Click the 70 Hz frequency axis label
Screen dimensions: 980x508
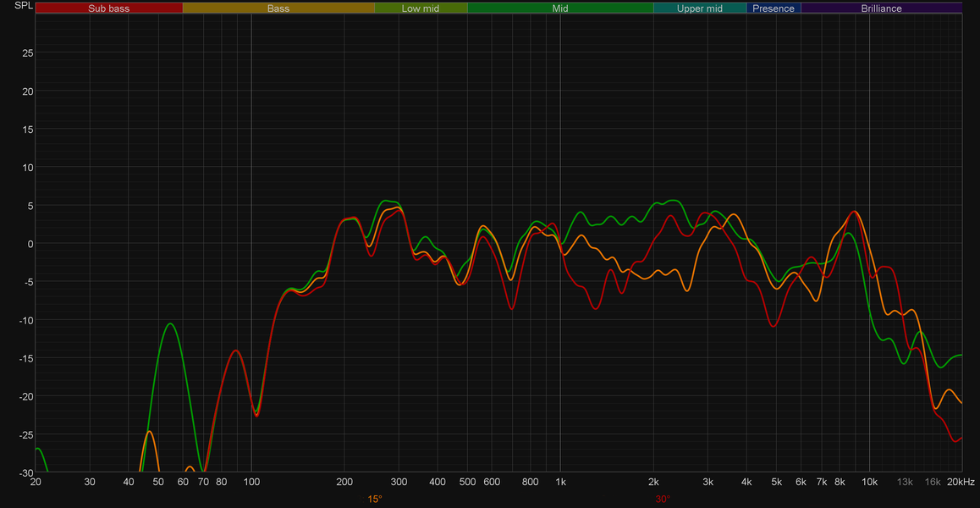203,482
